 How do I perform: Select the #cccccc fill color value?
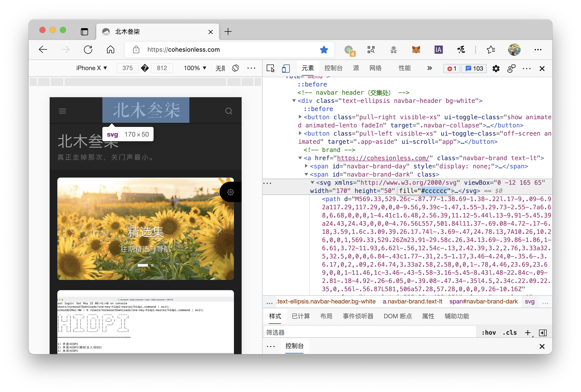(434, 191)
